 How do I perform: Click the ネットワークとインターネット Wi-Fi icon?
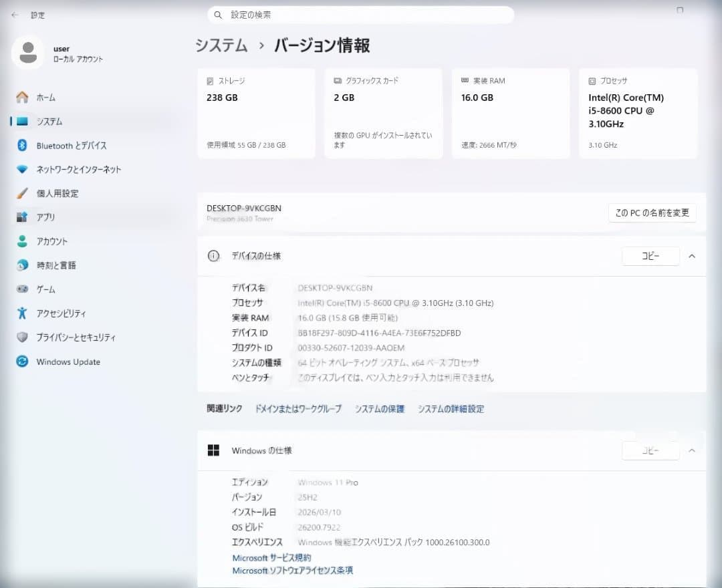pos(22,169)
